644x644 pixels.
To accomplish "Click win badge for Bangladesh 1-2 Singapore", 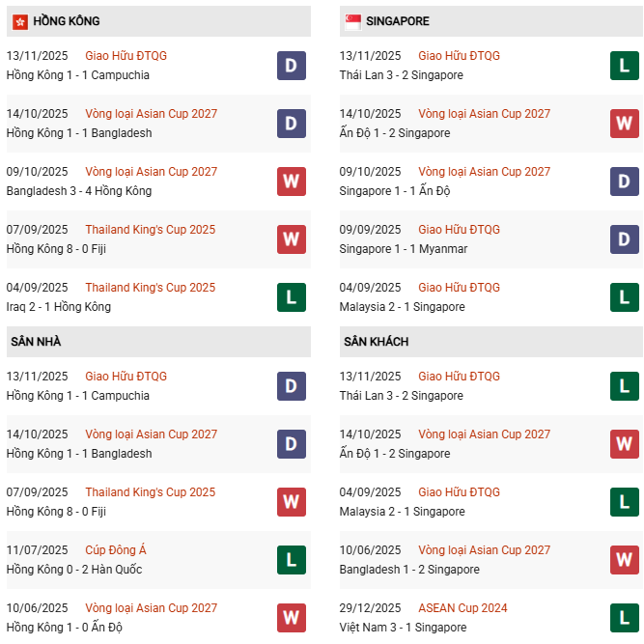I will coord(624,560).
